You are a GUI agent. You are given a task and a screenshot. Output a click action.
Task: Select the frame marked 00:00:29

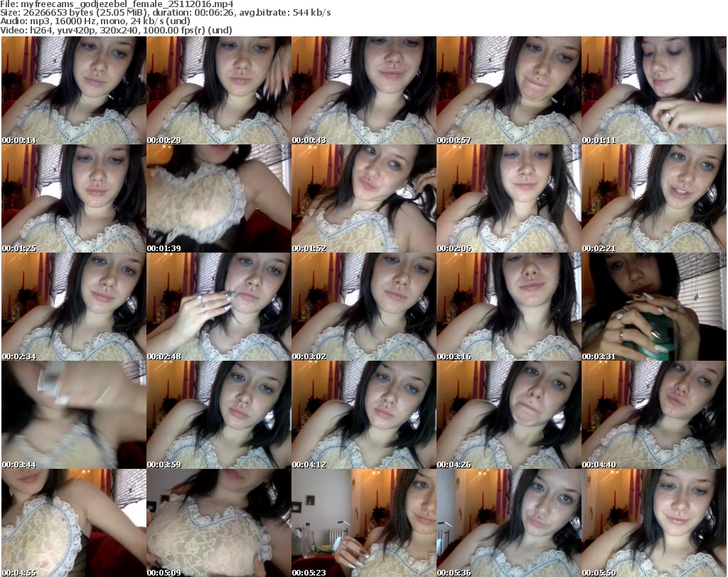[x=218, y=90]
